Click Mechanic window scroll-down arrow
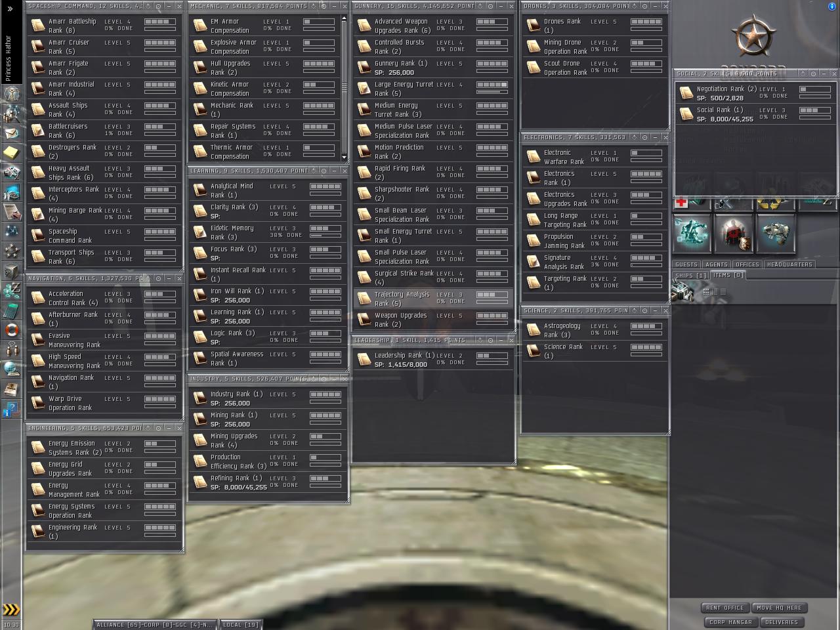The height and width of the screenshot is (630, 840). (x=344, y=158)
